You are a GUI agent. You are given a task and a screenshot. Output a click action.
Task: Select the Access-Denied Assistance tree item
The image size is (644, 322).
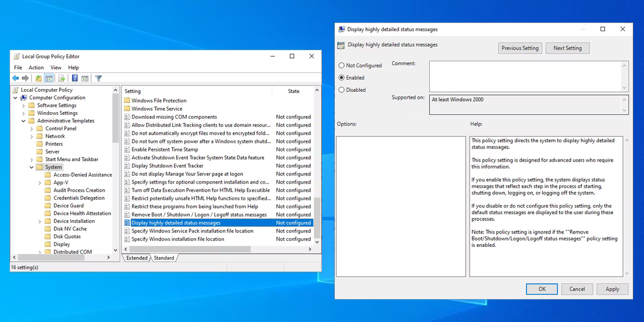click(83, 175)
